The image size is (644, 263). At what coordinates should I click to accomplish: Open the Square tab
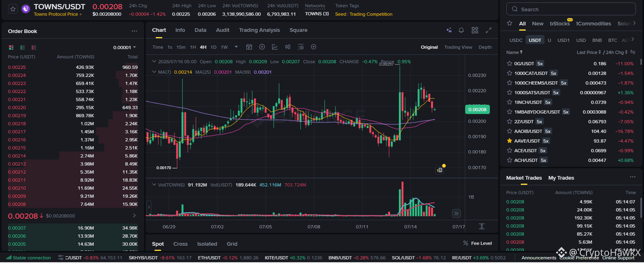point(298,30)
